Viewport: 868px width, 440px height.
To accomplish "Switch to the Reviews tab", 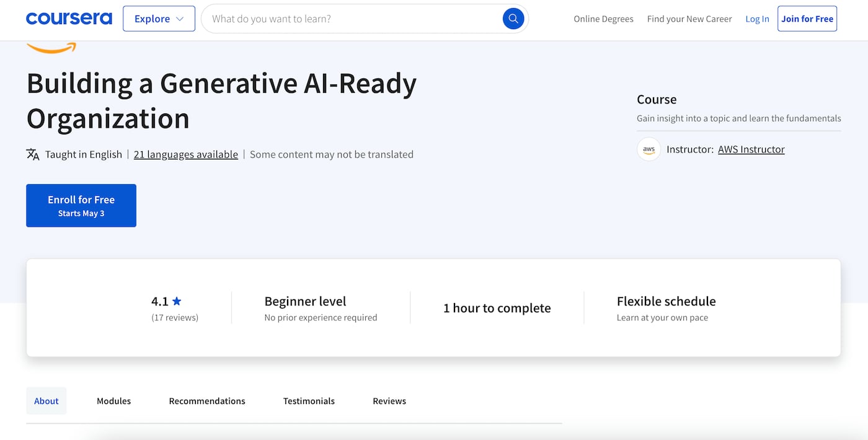I will [389, 401].
